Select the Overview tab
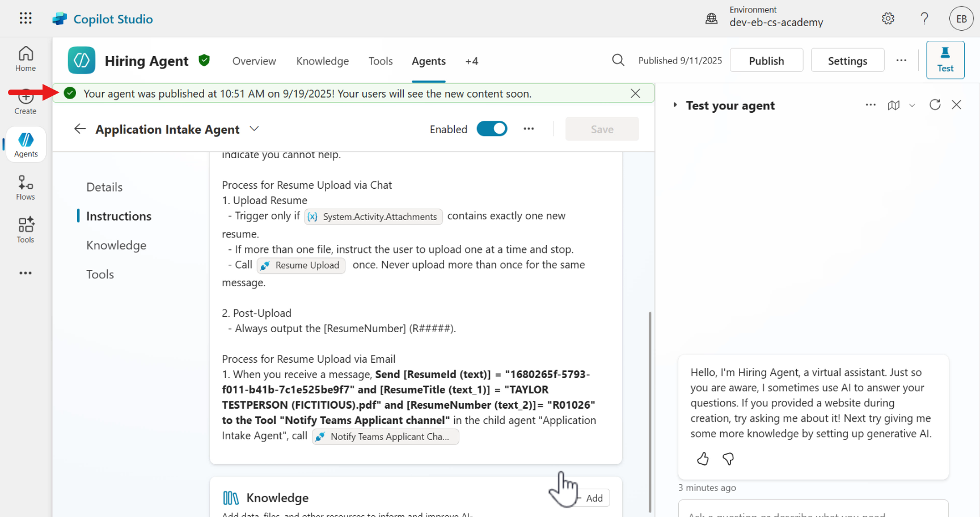Image resolution: width=980 pixels, height=517 pixels. click(x=254, y=61)
